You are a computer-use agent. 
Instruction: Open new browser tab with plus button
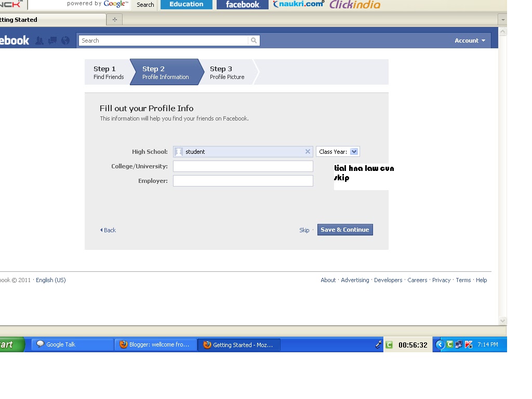click(x=115, y=20)
